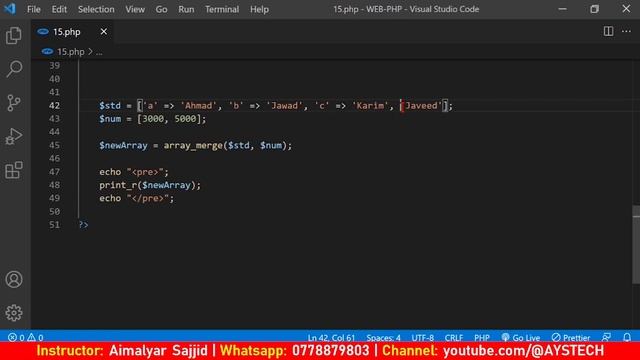The width and height of the screenshot is (640, 360).
Task: Open the Accounts menu icon
Action: point(14,280)
